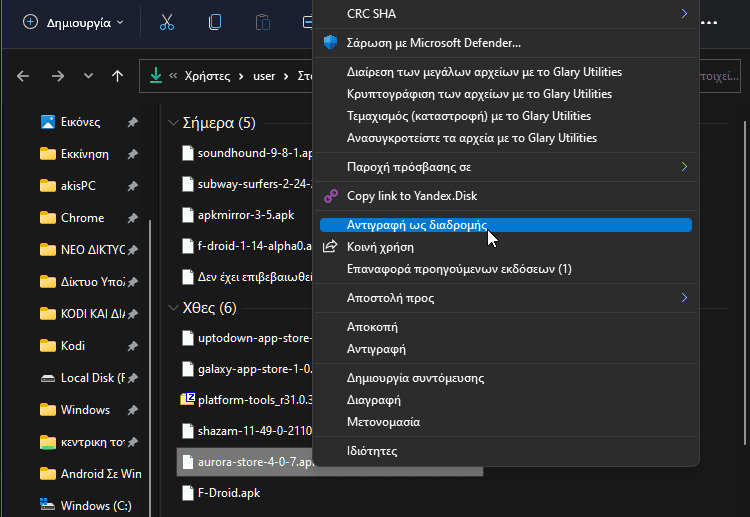Open Kodi folder in sidebar

pyautogui.click(x=63, y=346)
